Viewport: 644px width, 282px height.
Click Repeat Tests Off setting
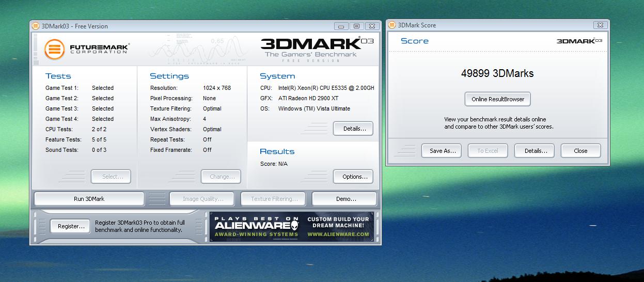[x=181, y=139]
